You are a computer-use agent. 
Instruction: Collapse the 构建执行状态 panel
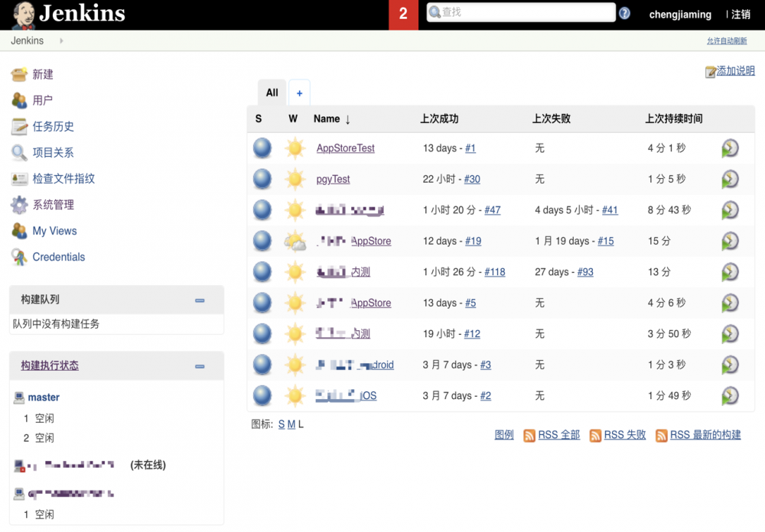(x=200, y=365)
